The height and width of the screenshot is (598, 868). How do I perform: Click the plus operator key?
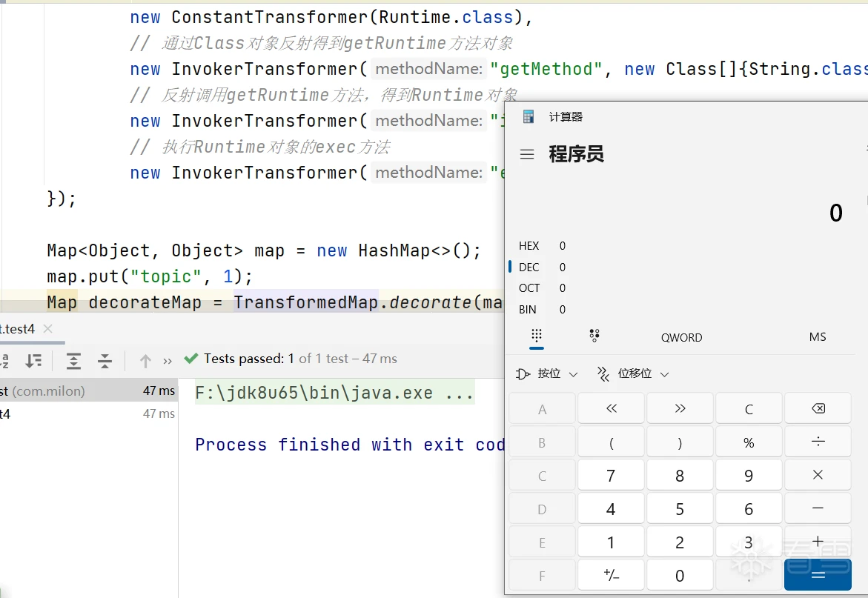(818, 542)
